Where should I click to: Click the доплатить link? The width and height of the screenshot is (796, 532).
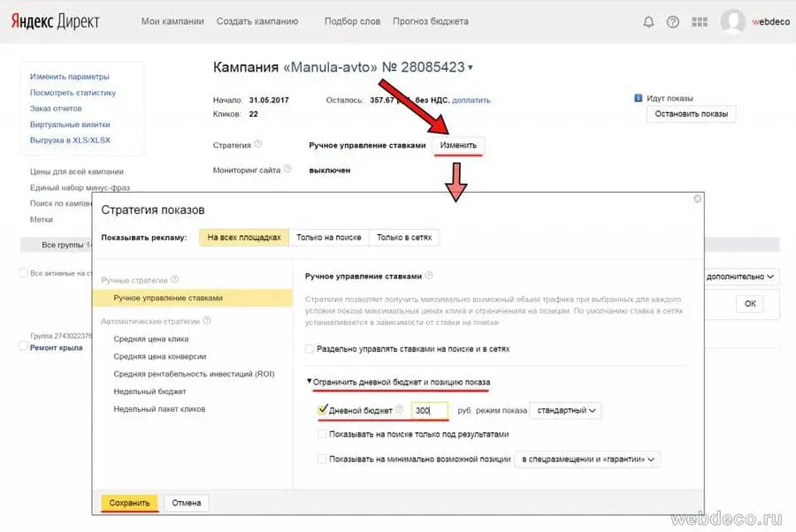[x=471, y=100]
